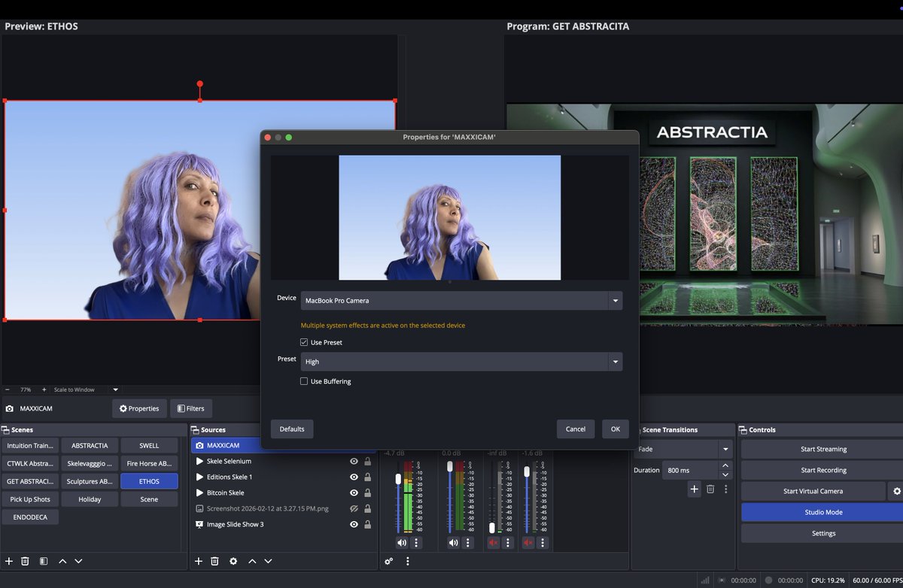Screen dimensions: 903x588
Task: Unmute the third audio mixer channel
Action: tap(494, 542)
